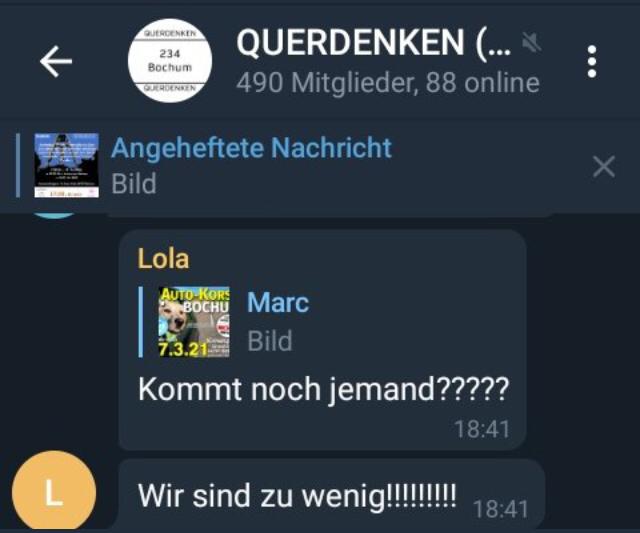This screenshot has height=533, width=640.
Task: Open the QUERDENKEN group title
Action: [x=373, y=42]
